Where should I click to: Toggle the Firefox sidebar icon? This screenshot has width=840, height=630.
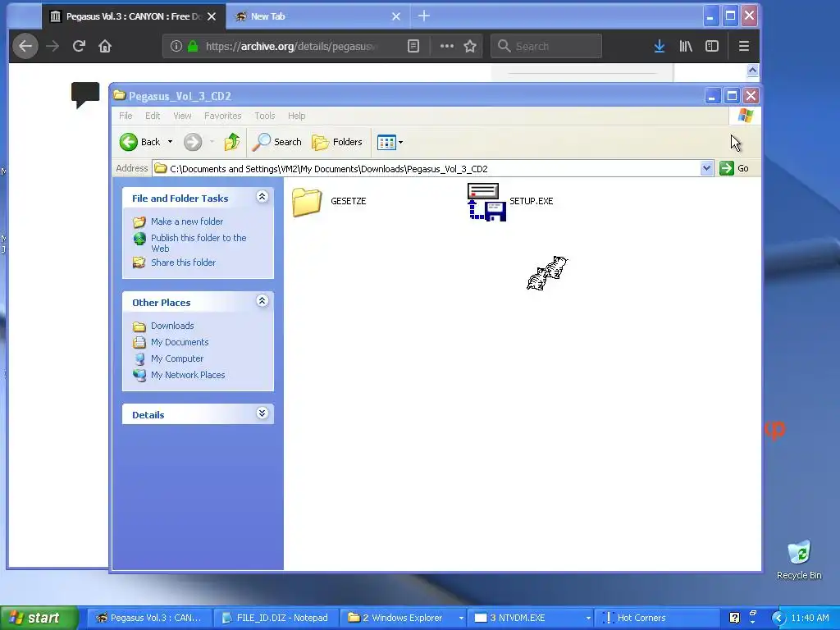pos(712,46)
